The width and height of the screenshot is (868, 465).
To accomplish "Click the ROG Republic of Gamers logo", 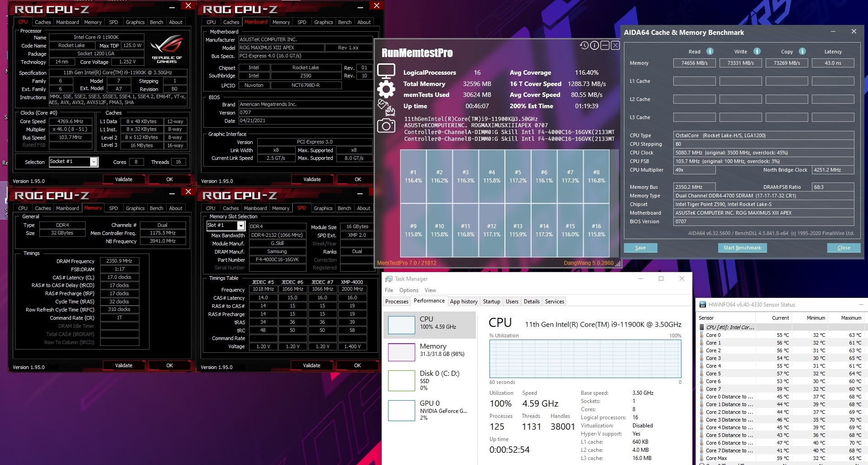I will (x=167, y=49).
